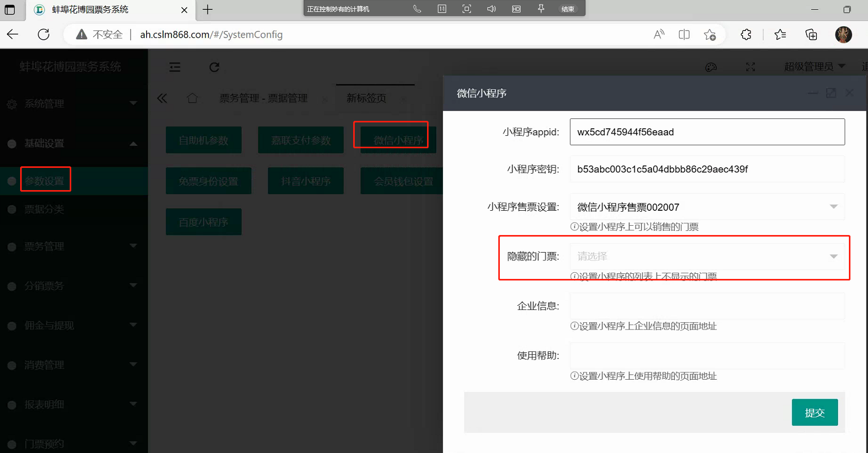Viewport: 868px width, 453px height.
Task: Open browser extensions puzzle icon
Action: [746, 35]
